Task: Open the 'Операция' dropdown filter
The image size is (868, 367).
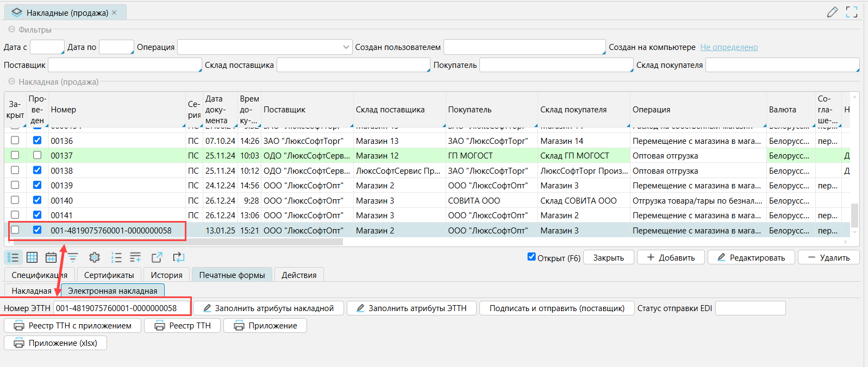Action: [x=346, y=47]
